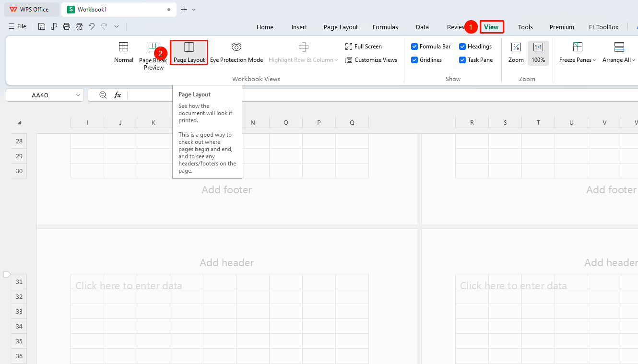Viewport: 638px width, 364px height.
Task: Set zoom to 100%
Action: (538, 52)
